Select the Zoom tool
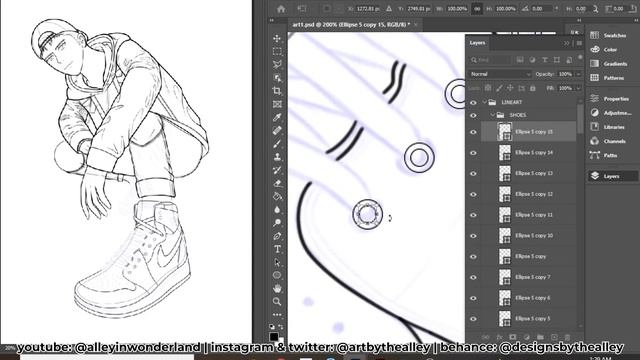This screenshot has width=640, height=360. pos(277,302)
